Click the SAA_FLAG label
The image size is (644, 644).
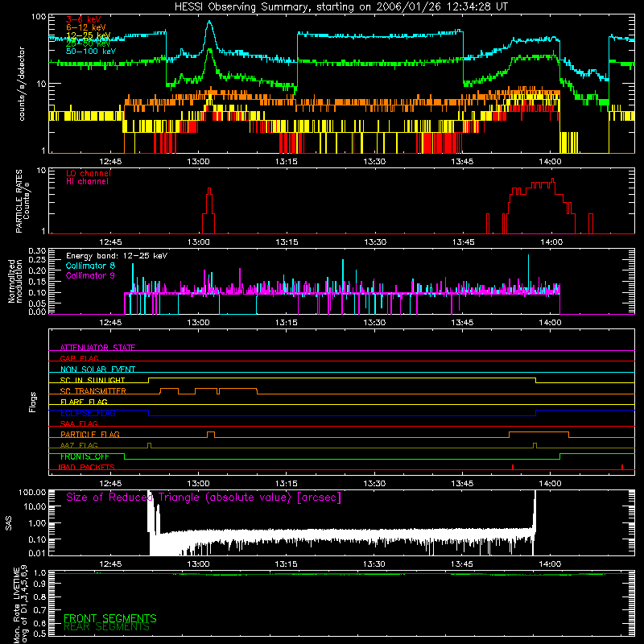pyautogui.click(x=79, y=423)
